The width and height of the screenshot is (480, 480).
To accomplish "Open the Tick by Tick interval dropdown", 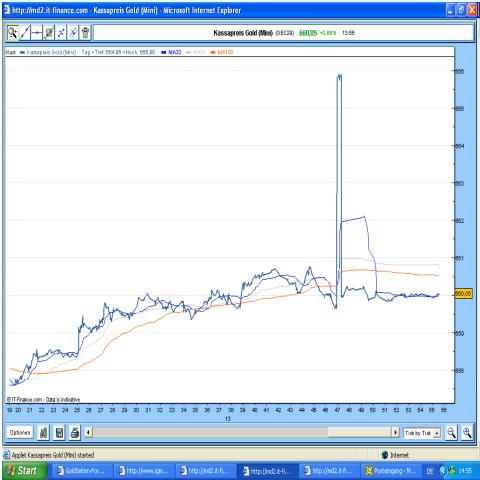I will (422, 433).
